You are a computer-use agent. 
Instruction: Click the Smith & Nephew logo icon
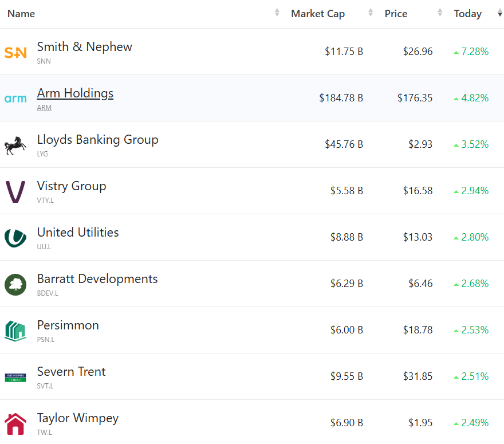pos(15,53)
